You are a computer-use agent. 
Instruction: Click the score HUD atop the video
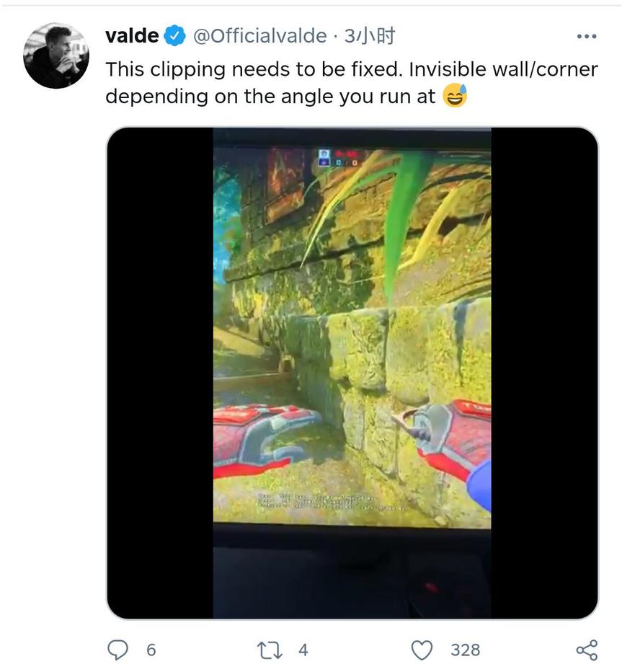click(x=338, y=156)
